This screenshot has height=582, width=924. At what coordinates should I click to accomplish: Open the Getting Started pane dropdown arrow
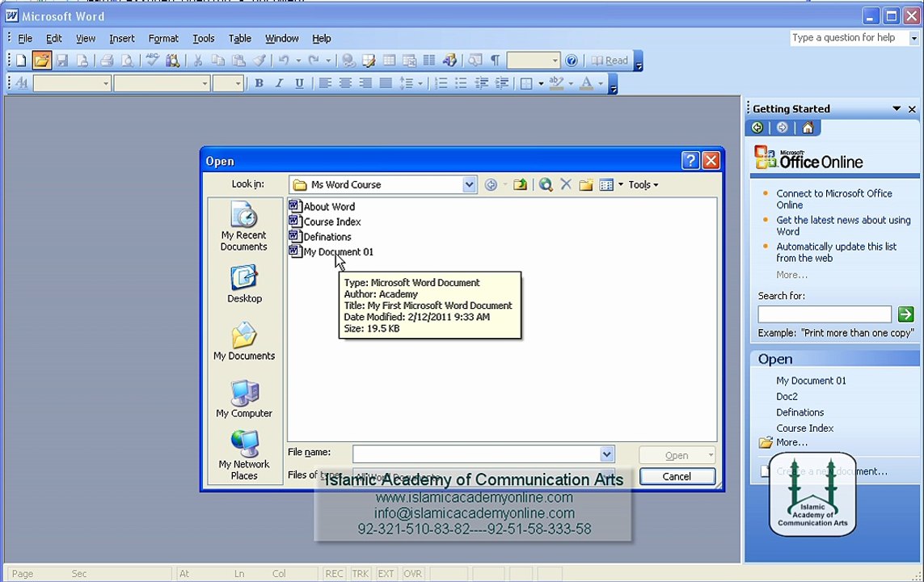click(897, 109)
